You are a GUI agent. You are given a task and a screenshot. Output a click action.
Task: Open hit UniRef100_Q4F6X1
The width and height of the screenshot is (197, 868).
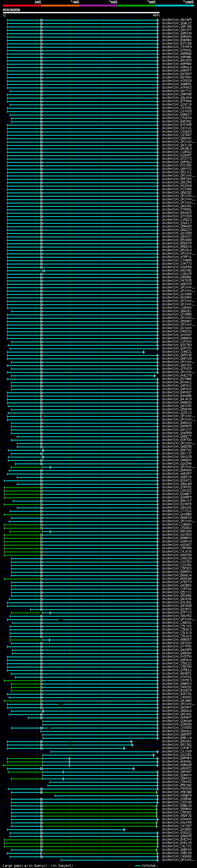click(x=177, y=386)
